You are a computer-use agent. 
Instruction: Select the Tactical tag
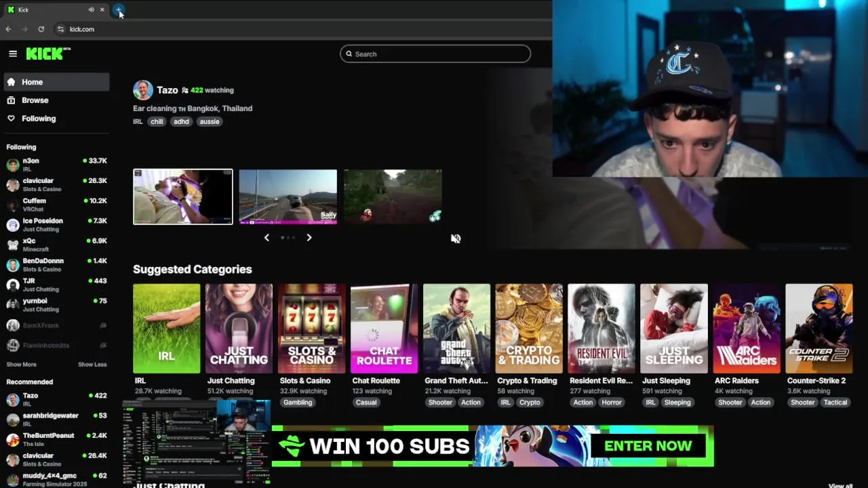pos(835,403)
